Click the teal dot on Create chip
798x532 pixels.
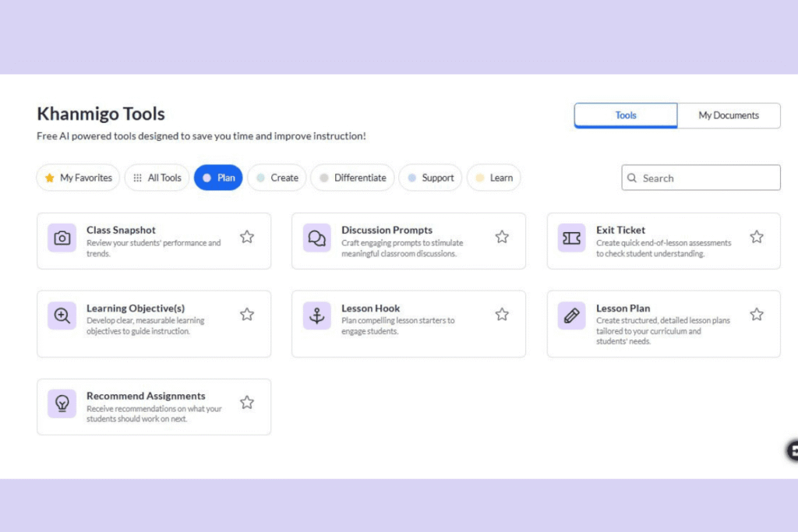[260, 178]
